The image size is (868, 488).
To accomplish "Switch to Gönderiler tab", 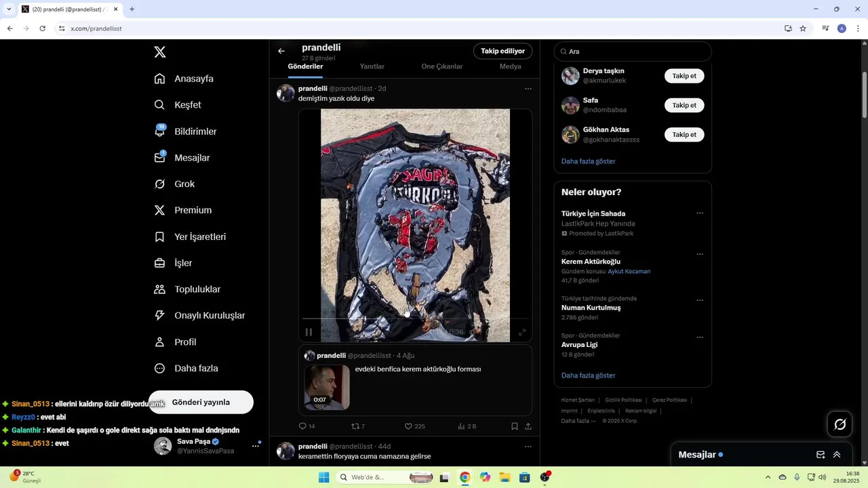I will coord(305,66).
